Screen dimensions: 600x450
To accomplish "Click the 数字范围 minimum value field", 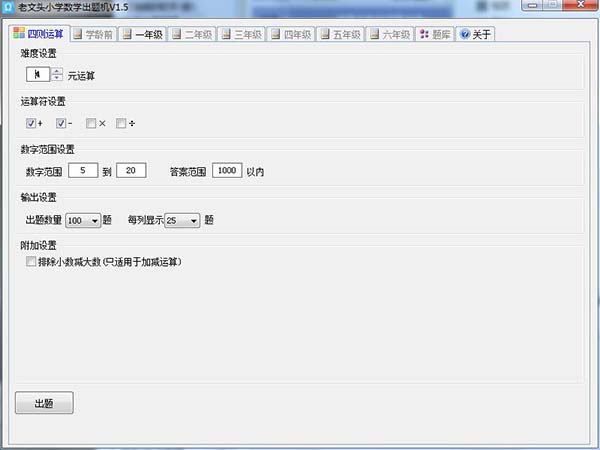I will 83,171.
